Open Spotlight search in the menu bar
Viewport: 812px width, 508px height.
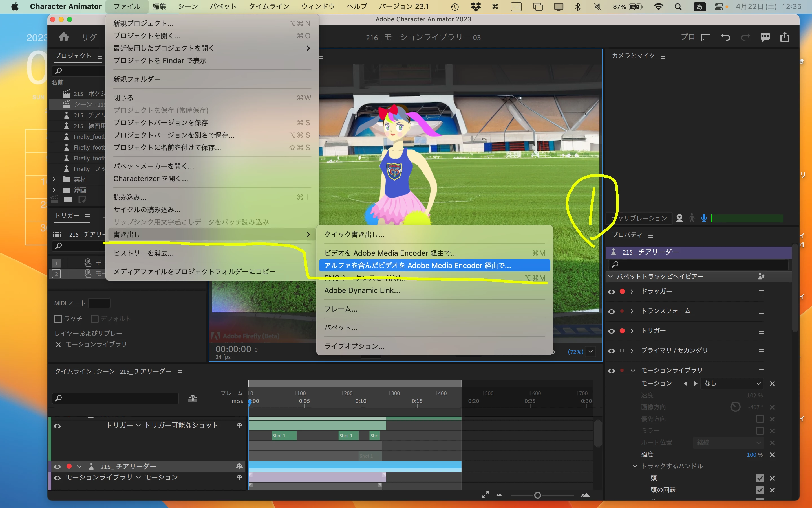(678, 7)
